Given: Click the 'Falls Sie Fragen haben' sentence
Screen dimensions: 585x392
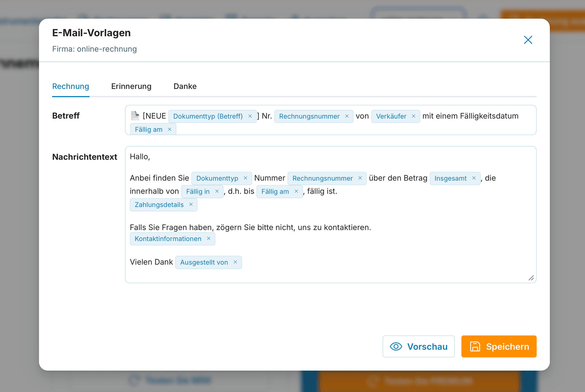Looking at the screenshot, I should tap(250, 227).
